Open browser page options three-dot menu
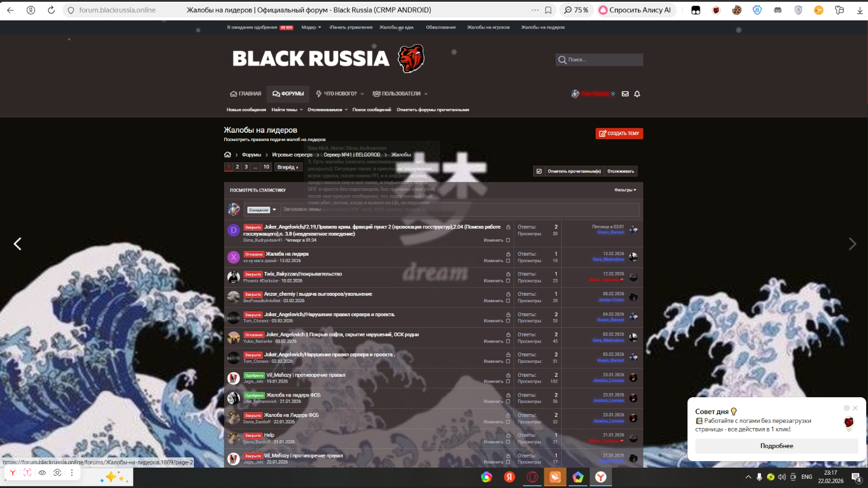Screen dimensions: 868x488 (535, 10)
